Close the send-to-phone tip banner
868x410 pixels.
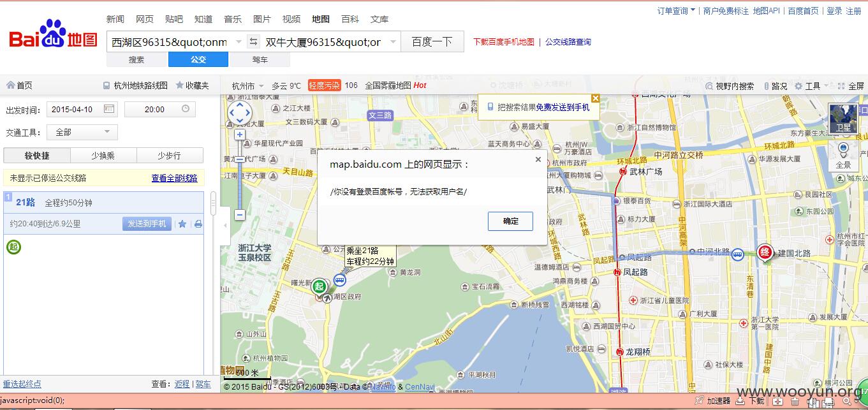596,98
